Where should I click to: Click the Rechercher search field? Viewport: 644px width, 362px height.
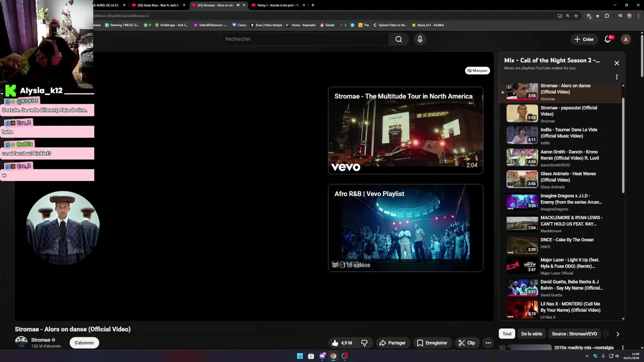coord(304,39)
